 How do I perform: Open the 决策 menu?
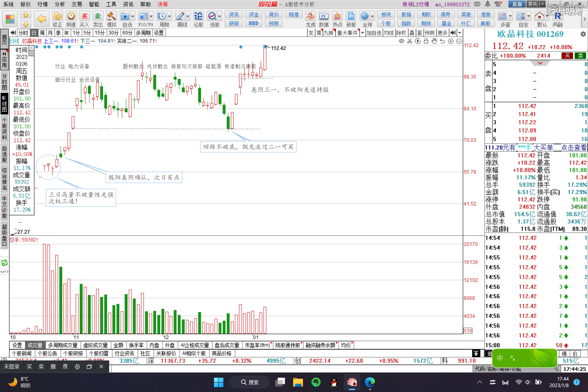tap(163, 4)
